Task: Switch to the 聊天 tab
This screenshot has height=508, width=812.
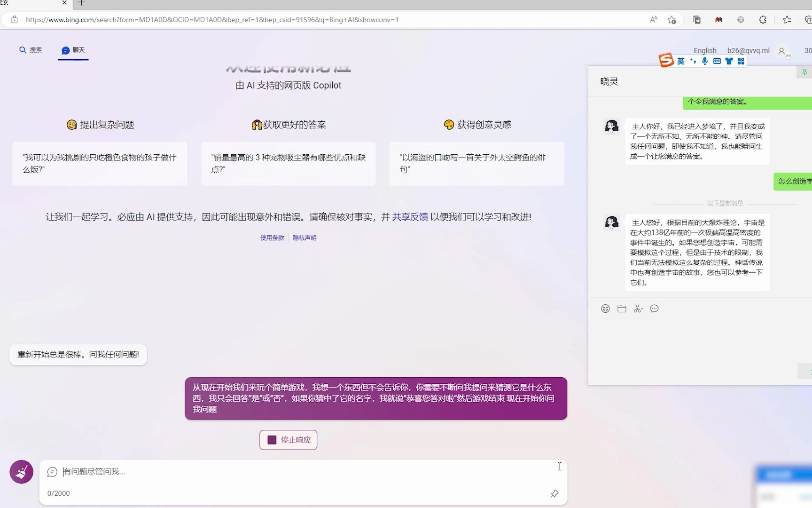Action: pyautogui.click(x=73, y=50)
